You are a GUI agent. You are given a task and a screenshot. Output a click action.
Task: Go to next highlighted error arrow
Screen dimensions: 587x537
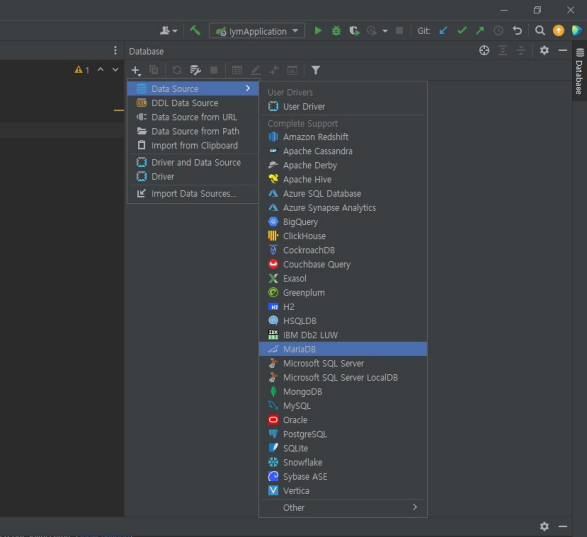coord(115,70)
